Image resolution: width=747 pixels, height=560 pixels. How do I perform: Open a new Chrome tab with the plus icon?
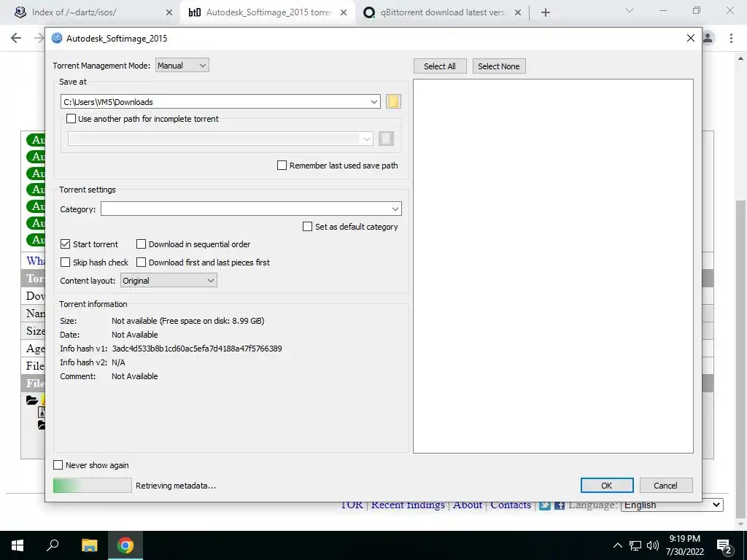[546, 13]
